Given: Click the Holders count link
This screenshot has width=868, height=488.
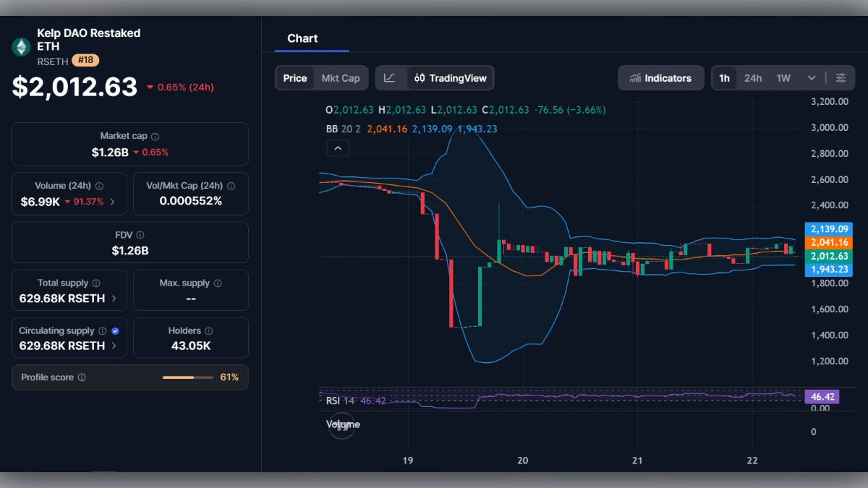Looking at the screenshot, I should point(190,346).
